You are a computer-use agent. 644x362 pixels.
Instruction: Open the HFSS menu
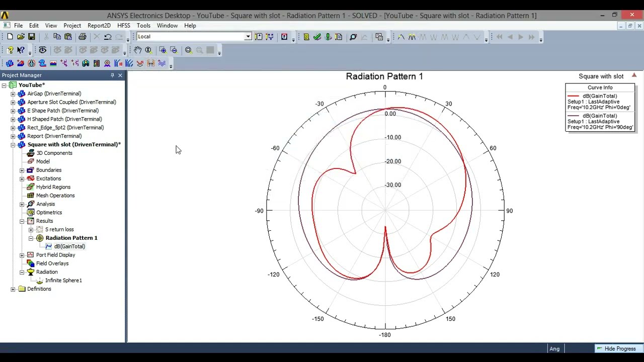coord(123,26)
